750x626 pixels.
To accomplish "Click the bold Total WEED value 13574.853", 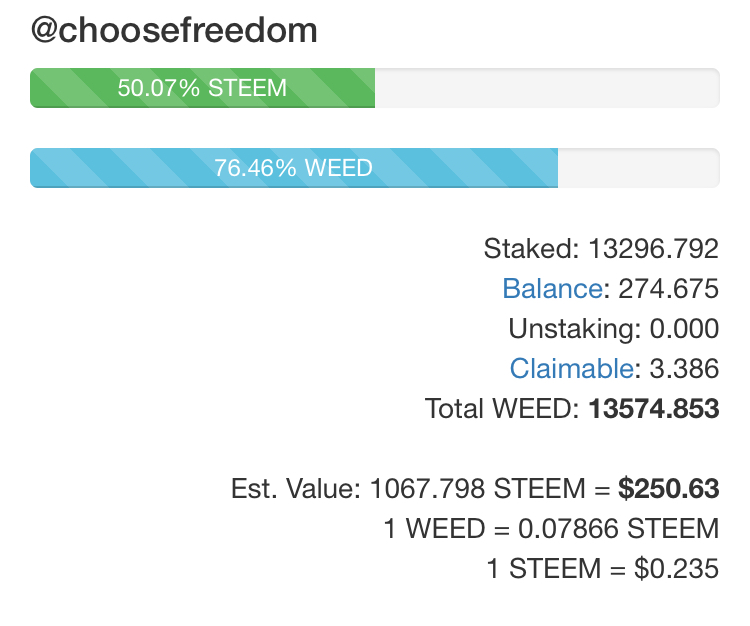I will coord(654,409).
